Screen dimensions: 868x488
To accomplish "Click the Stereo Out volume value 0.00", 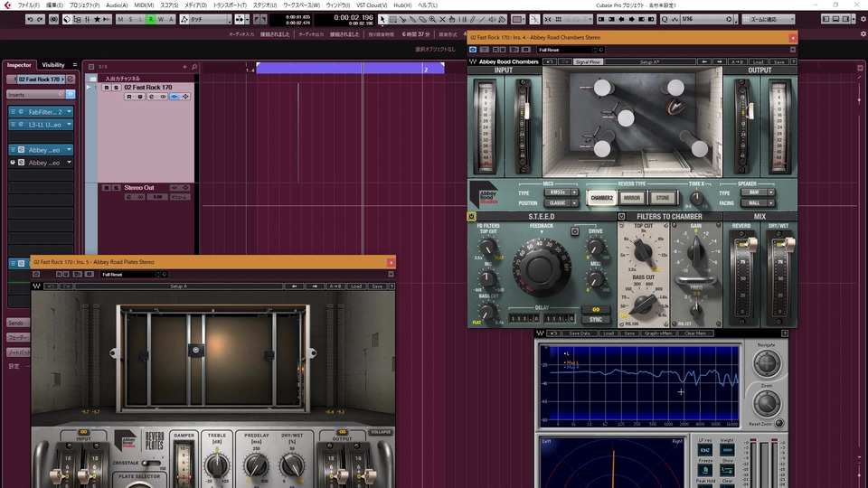I will pyautogui.click(x=157, y=197).
